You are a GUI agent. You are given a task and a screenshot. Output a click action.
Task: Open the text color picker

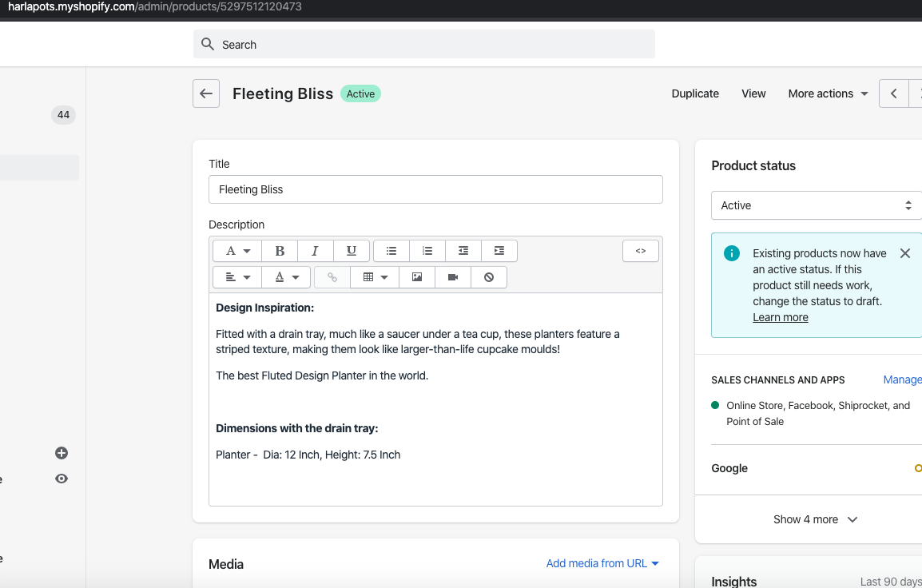click(x=285, y=276)
